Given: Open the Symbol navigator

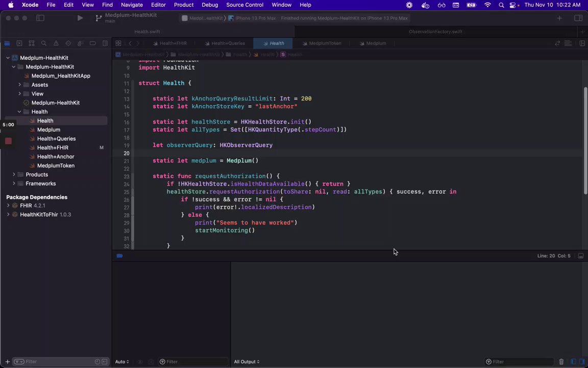Looking at the screenshot, I should point(32,43).
